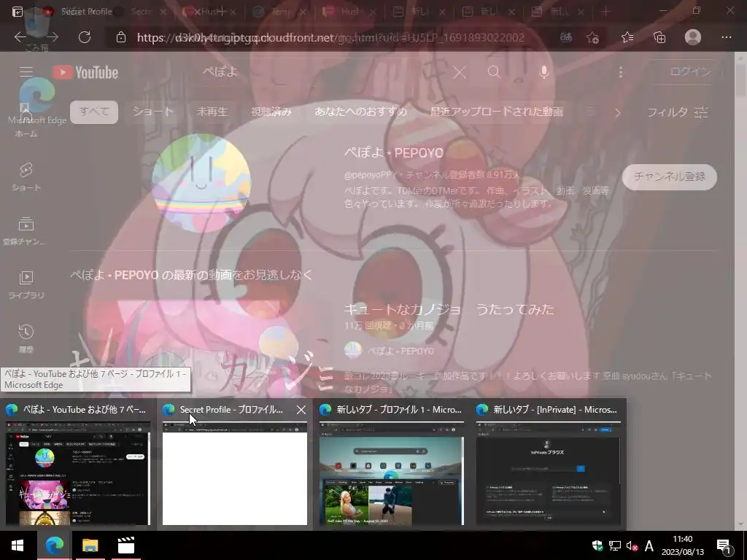Open ライブラリ in YouTube sidebar
The image size is (747, 560).
click(x=26, y=285)
